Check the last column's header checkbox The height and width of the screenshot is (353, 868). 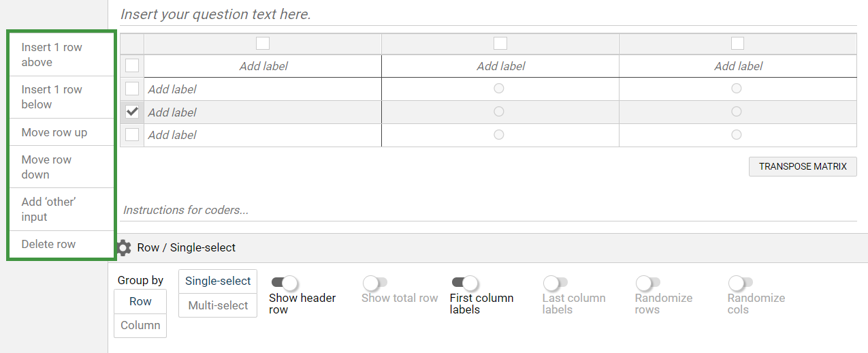pyautogui.click(x=737, y=44)
